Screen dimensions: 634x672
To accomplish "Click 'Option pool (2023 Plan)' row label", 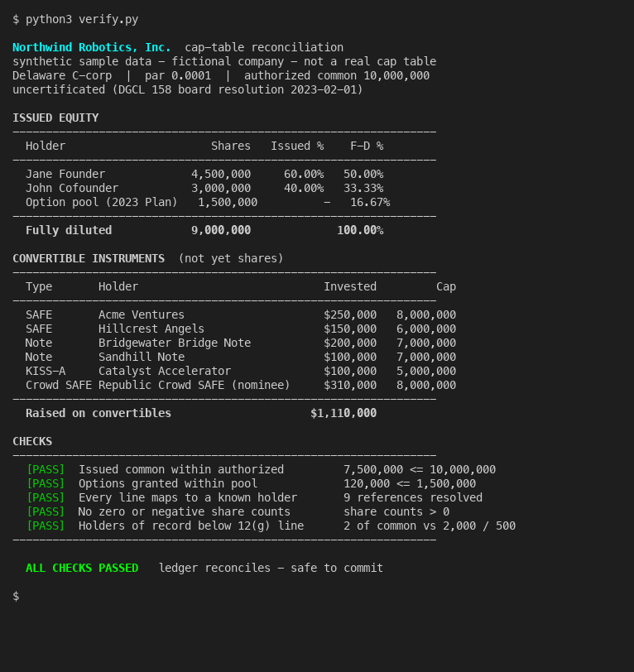I will click(x=102, y=202).
